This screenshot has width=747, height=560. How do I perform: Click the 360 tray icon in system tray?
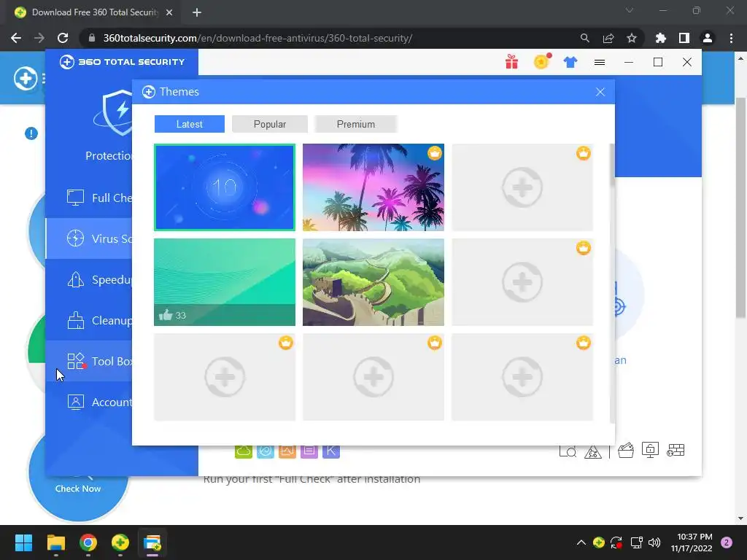coord(599,542)
